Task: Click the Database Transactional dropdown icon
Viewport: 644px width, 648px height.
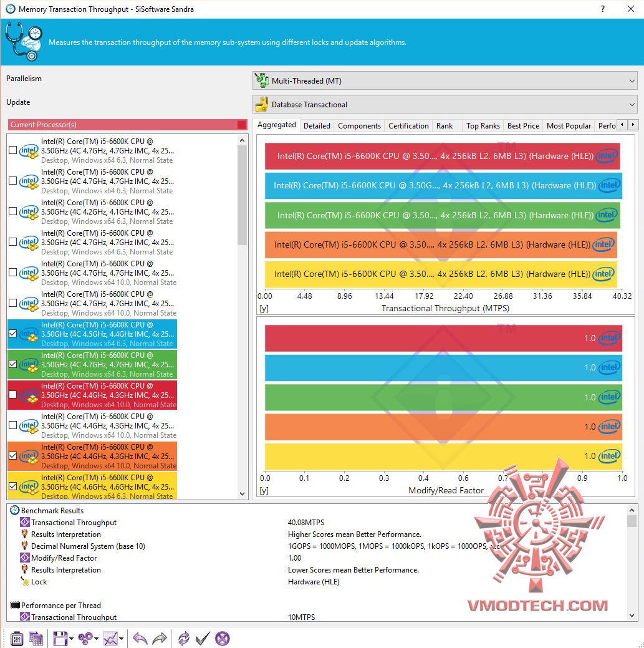Action: 261,105
